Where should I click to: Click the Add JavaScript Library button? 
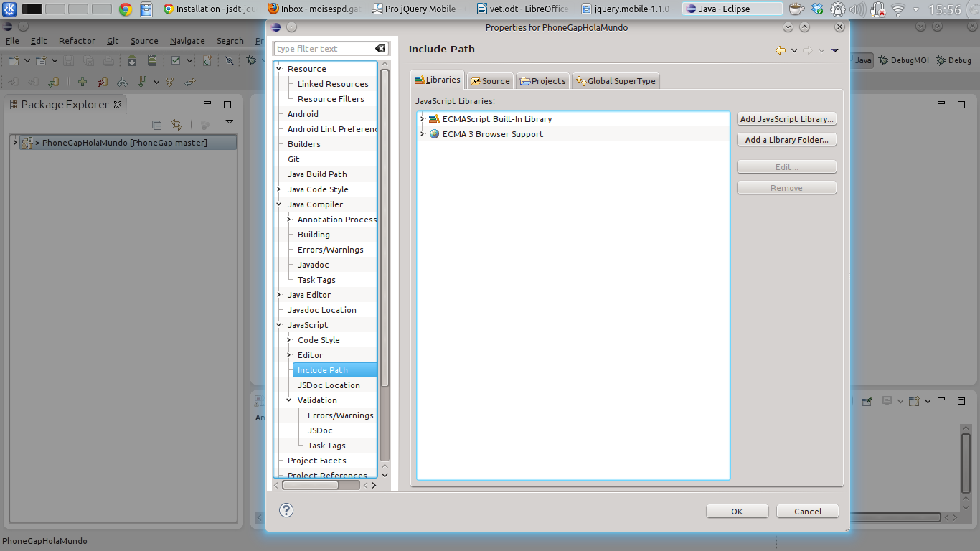point(786,118)
